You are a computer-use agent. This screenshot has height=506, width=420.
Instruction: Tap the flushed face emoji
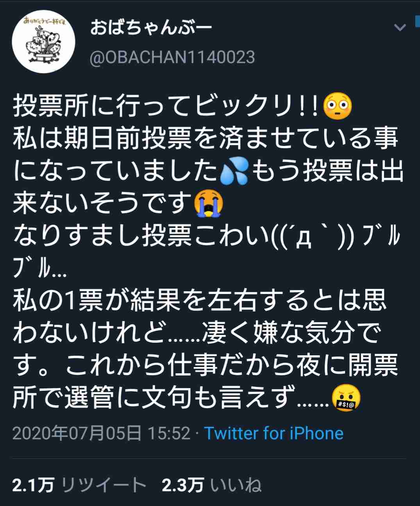pyautogui.click(x=338, y=106)
